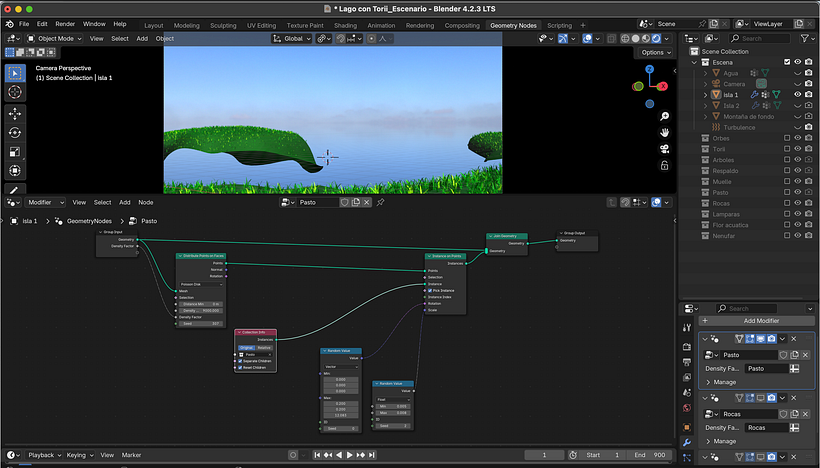The image size is (820, 468).
Task: Choose the Rotate tool
Action: pos(15,132)
